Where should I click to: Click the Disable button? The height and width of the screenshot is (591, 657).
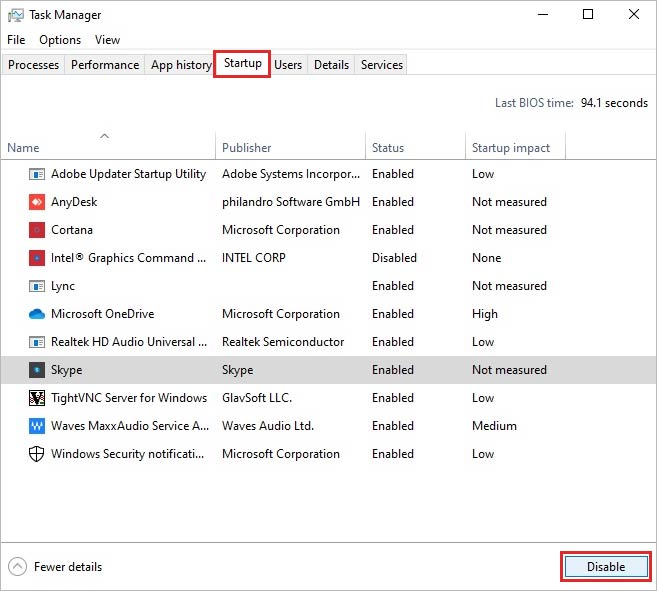(x=606, y=567)
